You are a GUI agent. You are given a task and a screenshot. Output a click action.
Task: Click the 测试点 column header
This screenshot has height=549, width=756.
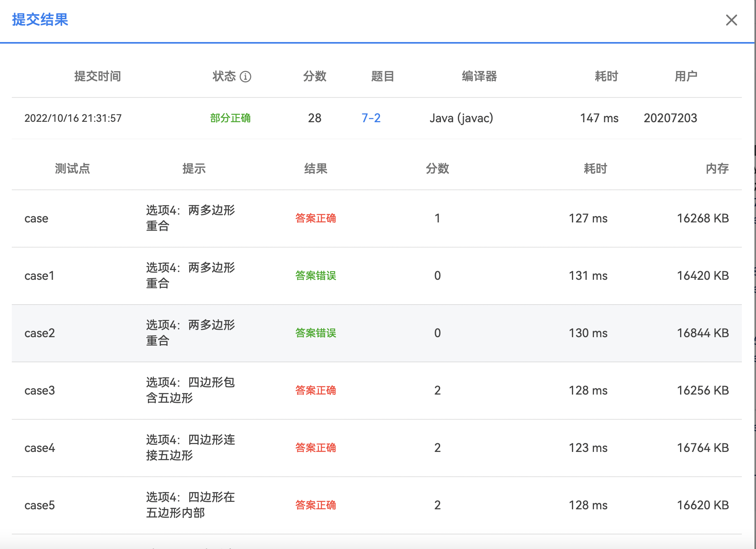72,169
